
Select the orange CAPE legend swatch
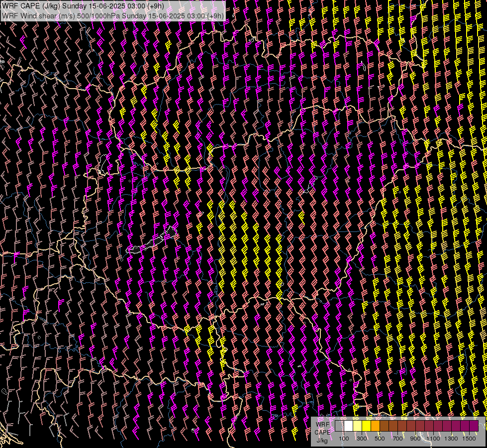coord(375,426)
